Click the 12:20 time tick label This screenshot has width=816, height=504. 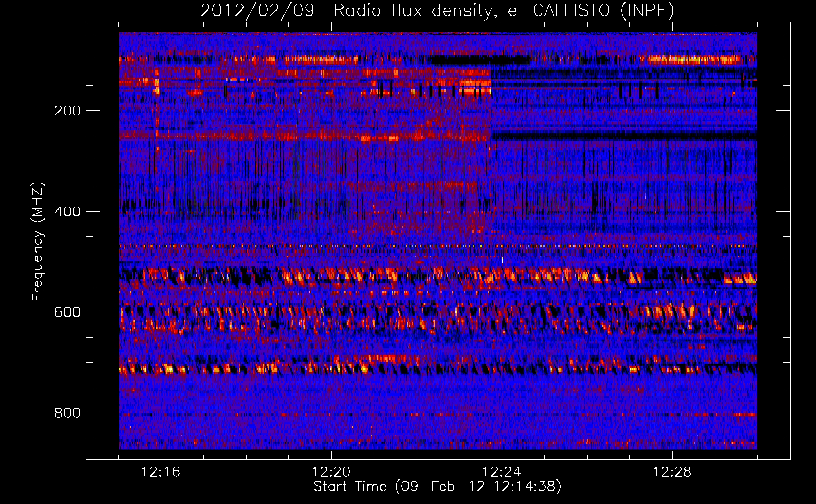click(x=331, y=472)
